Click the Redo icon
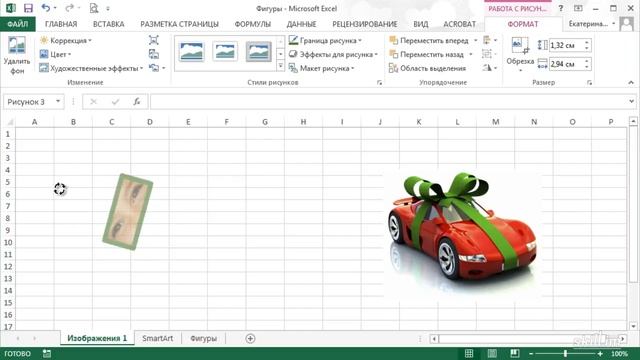The width and height of the screenshot is (640, 360). click(x=69, y=8)
